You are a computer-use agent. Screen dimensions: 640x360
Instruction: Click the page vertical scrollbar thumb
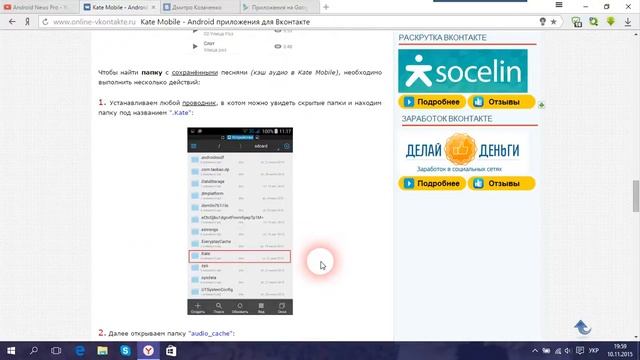click(636, 196)
